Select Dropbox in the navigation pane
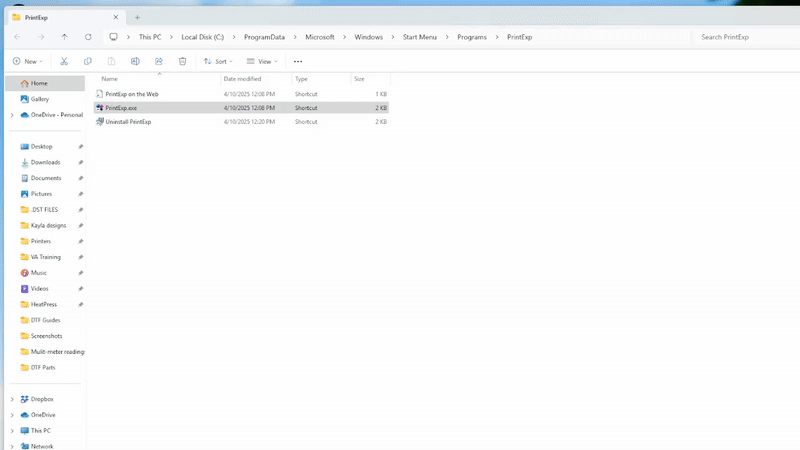The height and width of the screenshot is (450, 800). click(x=42, y=399)
